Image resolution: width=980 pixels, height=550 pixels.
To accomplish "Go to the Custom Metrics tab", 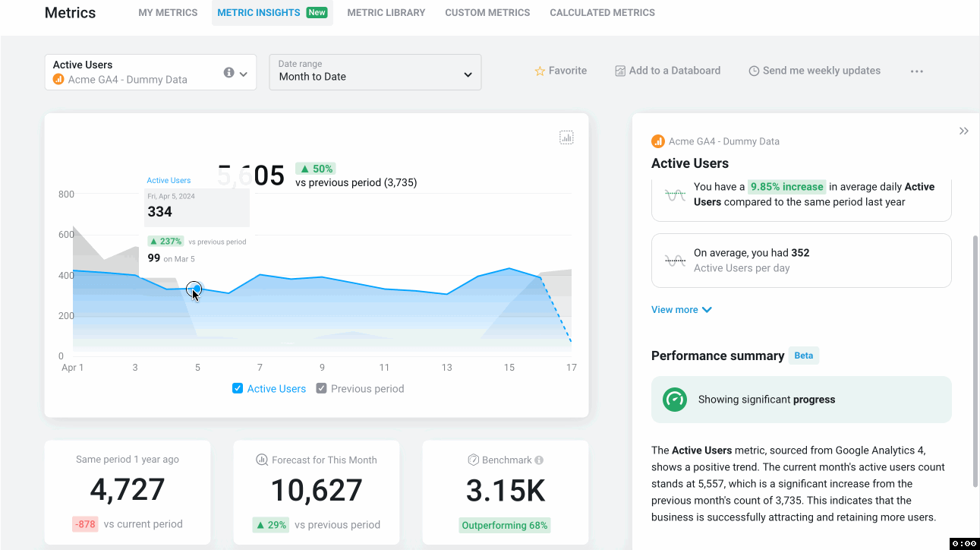I will (487, 13).
